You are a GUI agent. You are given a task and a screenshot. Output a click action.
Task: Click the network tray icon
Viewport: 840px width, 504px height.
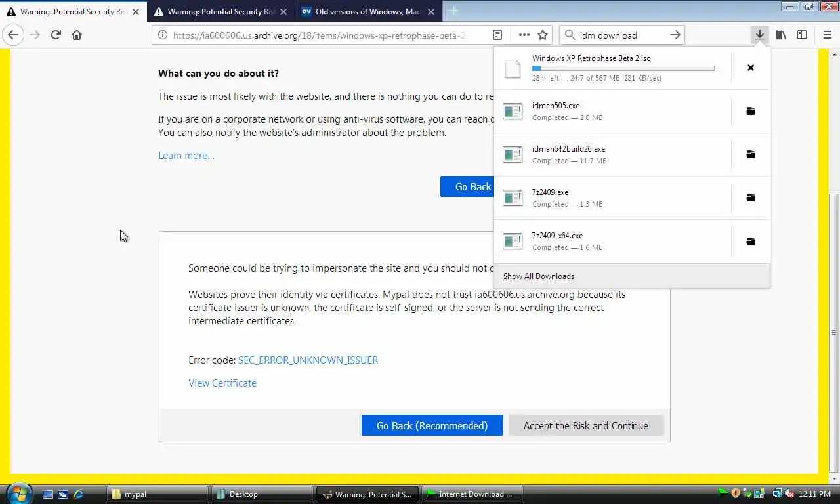(778, 493)
